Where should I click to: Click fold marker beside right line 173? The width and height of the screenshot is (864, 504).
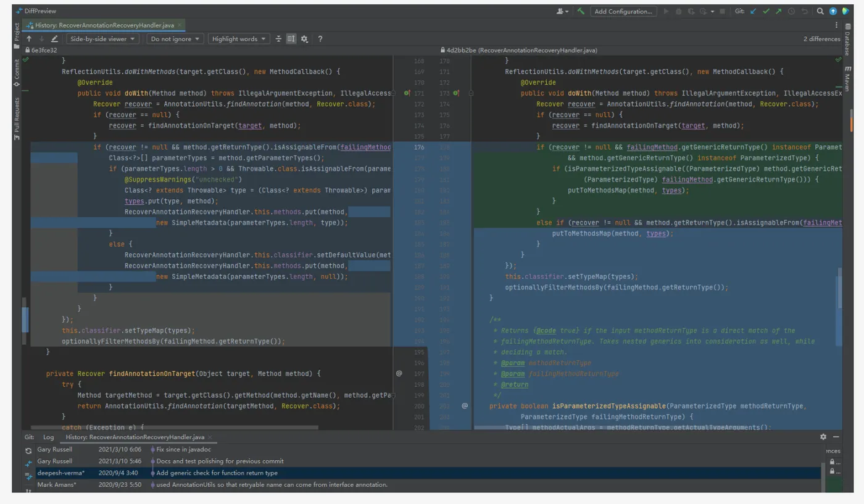tap(471, 93)
